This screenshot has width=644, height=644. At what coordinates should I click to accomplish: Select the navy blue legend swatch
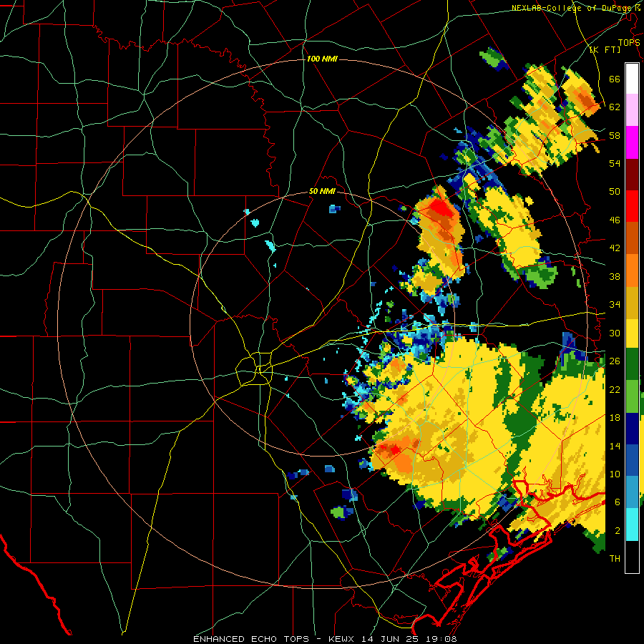pos(632,429)
